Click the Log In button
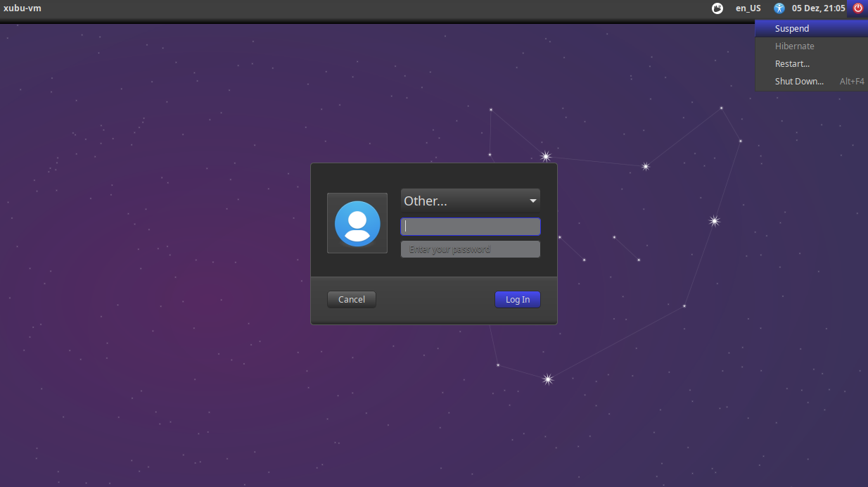Image resolution: width=868 pixels, height=487 pixels. 518,299
